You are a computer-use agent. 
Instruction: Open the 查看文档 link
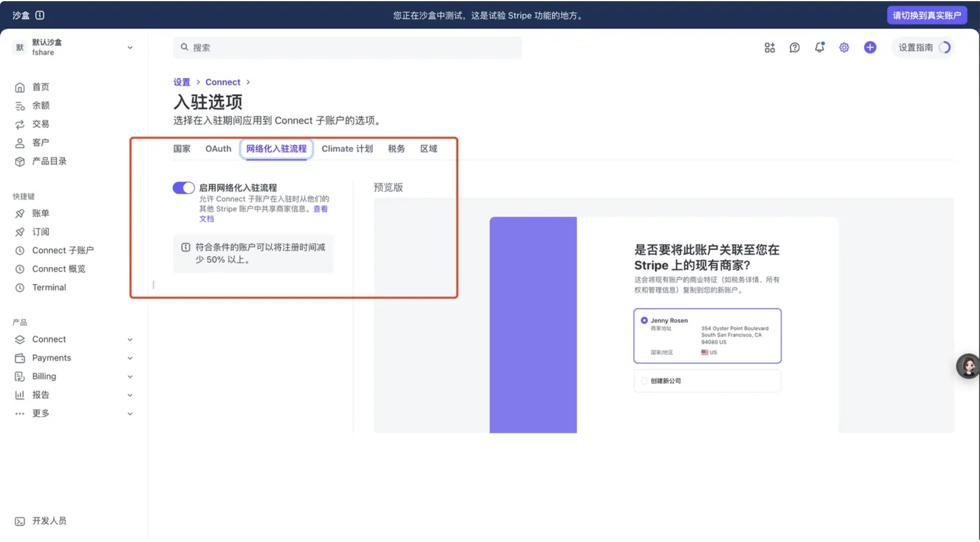click(320, 209)
